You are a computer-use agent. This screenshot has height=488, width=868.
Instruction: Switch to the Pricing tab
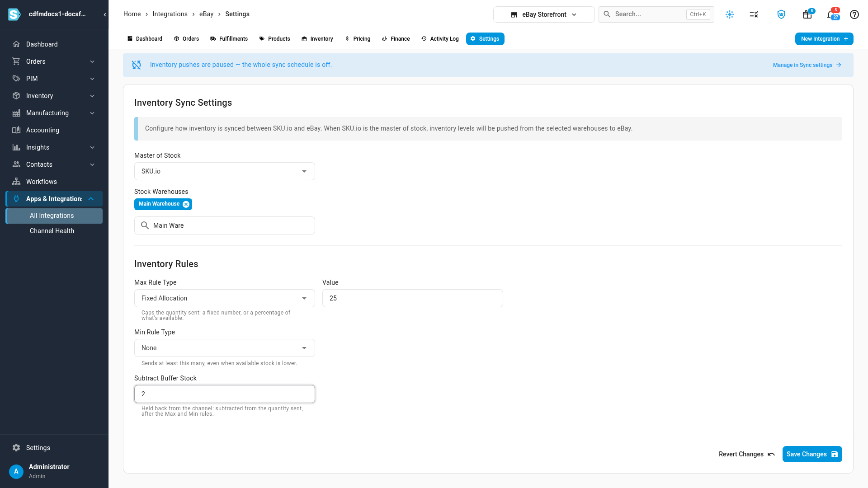point(358,39)
